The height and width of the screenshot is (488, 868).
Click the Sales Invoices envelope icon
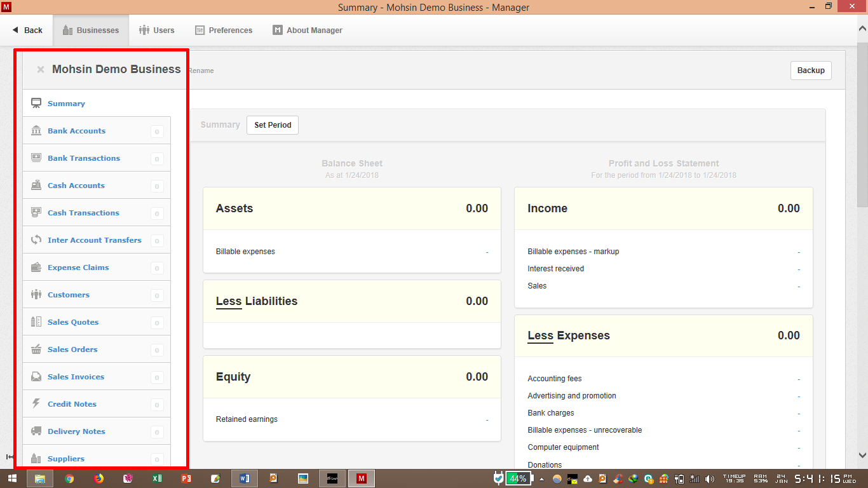coord(36,377)
